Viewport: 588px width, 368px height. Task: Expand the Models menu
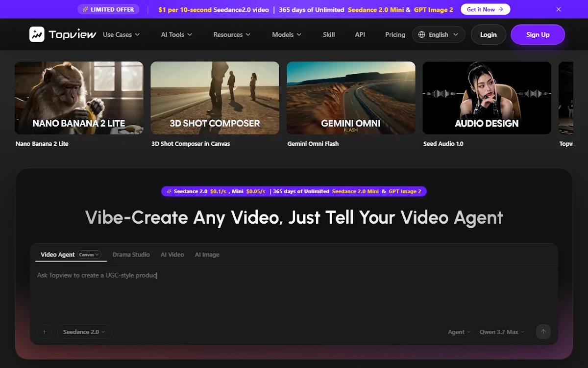(x=287, y=34)
